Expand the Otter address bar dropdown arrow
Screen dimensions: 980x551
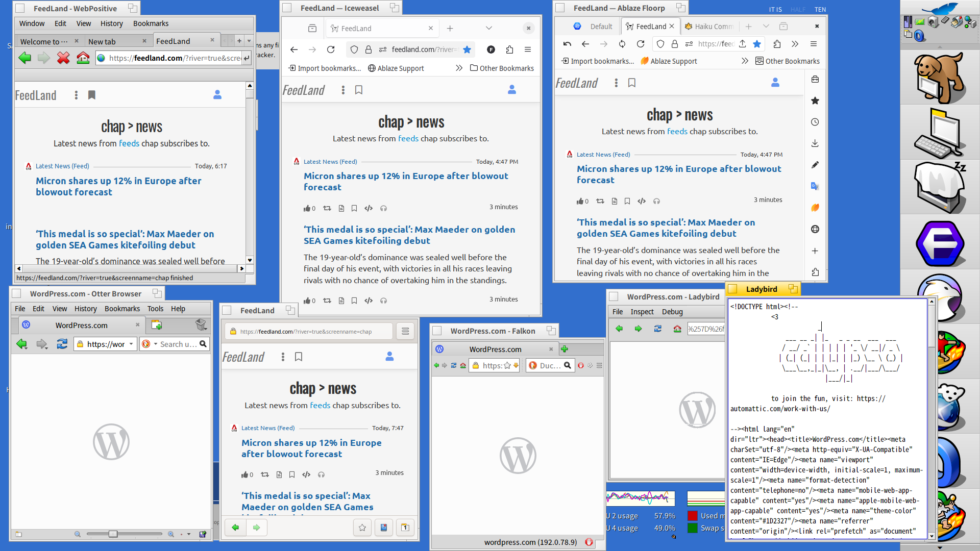(131, 344)
